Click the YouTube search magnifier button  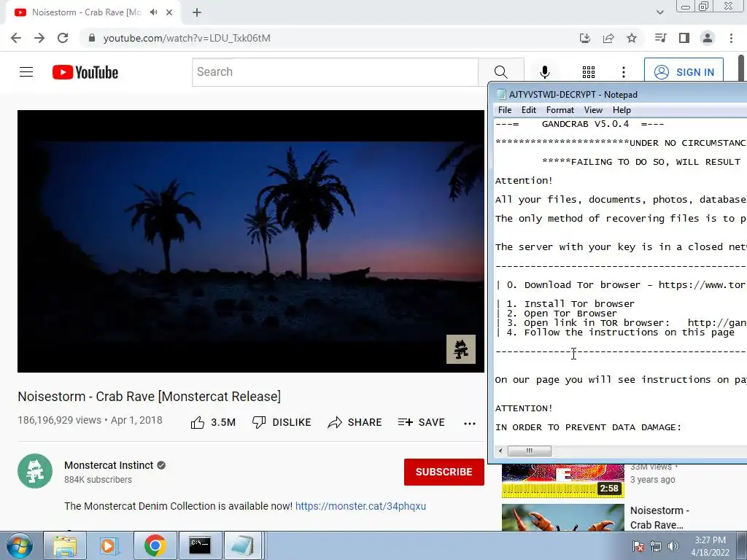(x=500, y=72)
